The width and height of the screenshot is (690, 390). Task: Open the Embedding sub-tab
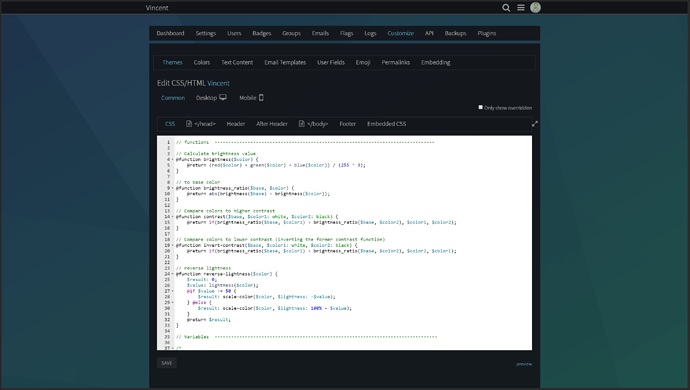435,63
